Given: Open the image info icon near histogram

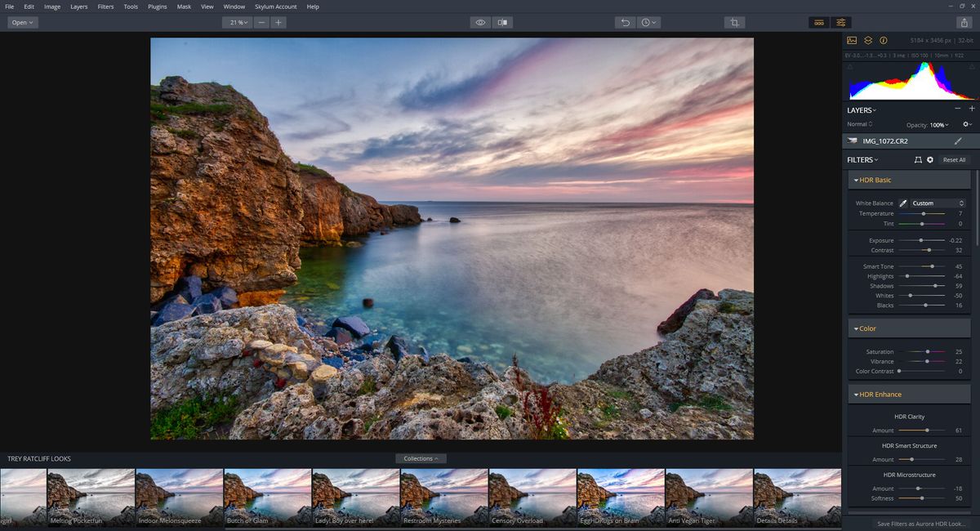Looking at the screenshot, I should [x=883, y=40].
